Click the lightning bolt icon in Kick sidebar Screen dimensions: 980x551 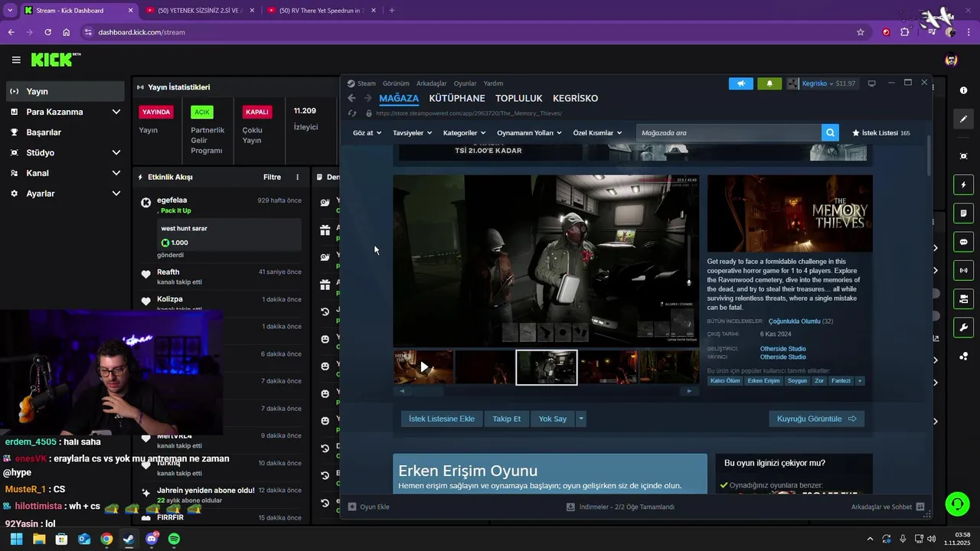point(963,184)
